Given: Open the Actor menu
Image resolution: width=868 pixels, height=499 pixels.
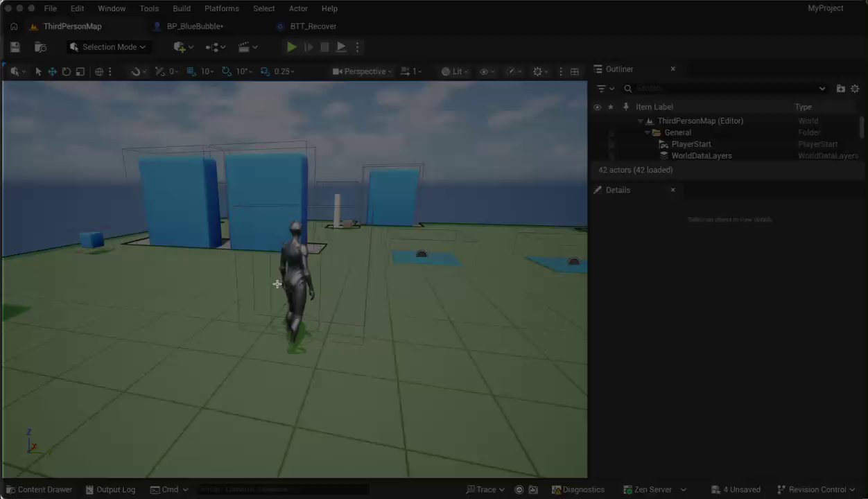Looking at the screenshot, I should click(298, 8).
